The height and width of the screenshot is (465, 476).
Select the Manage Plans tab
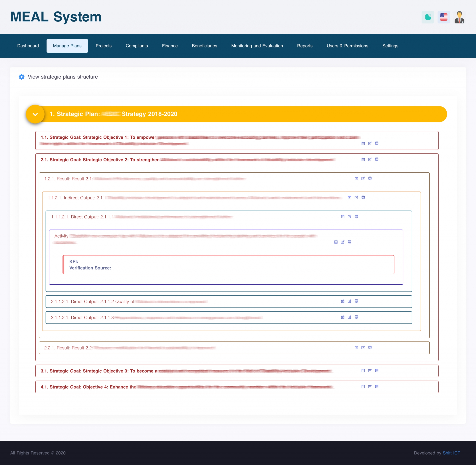67,46
